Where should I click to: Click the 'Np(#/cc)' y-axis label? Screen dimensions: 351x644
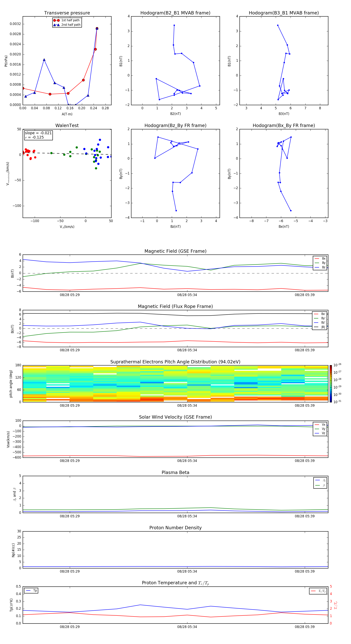13,550
